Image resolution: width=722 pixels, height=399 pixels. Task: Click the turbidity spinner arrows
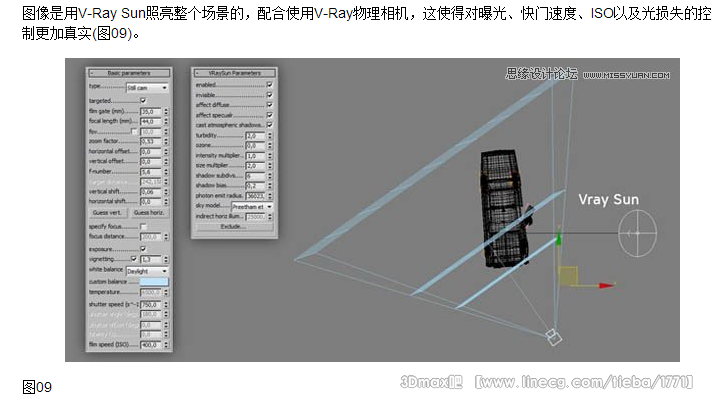point(270,135)
